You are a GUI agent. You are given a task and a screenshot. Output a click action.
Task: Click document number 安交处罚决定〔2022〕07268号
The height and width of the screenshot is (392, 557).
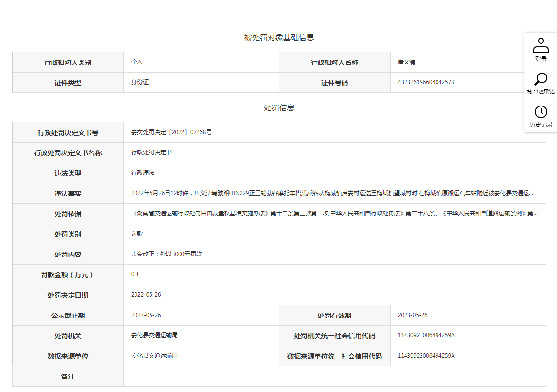[x=171, y=132]
